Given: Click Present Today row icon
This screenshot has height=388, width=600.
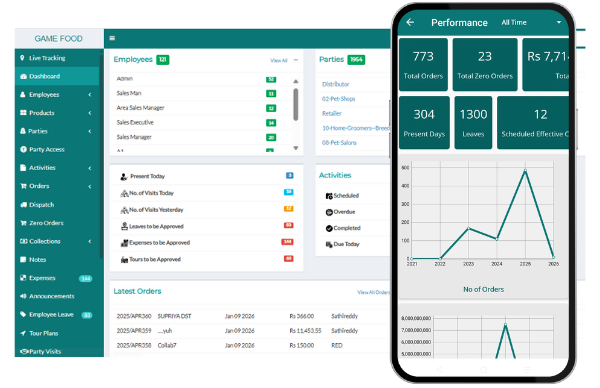Looking at the screenshot, I should 124,176.
